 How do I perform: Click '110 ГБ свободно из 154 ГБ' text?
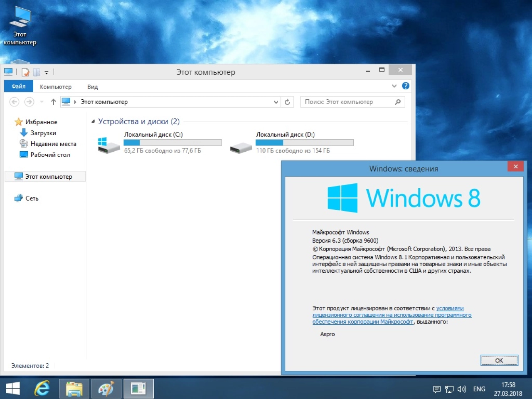coord(293,150)
